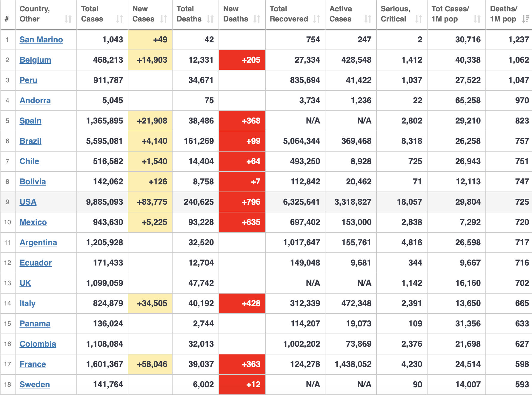Sort by Total Recovered arrows icon
Image resolution: width=532 pixels, height=395 pixels.
click(316, 19)
